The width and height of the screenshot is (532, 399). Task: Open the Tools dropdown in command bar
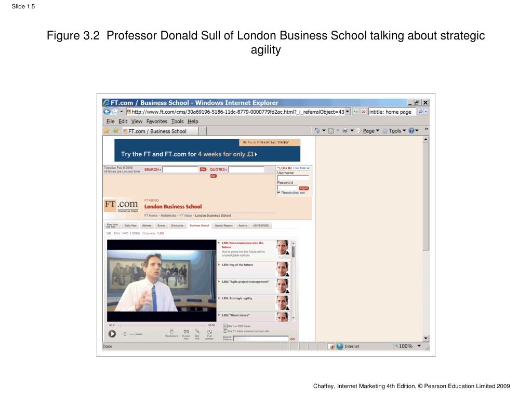[x=394, y=130]
